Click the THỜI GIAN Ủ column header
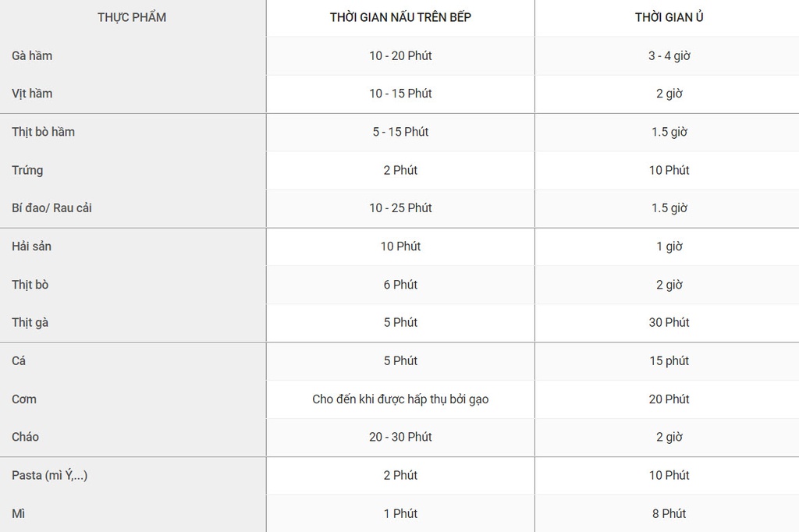799x532 pixels. click(669, 17)
